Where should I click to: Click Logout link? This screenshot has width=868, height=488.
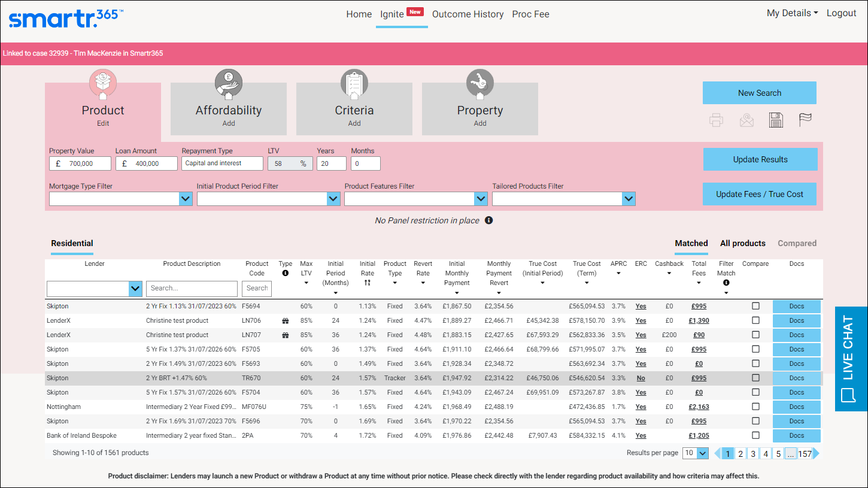pos(841,13)
